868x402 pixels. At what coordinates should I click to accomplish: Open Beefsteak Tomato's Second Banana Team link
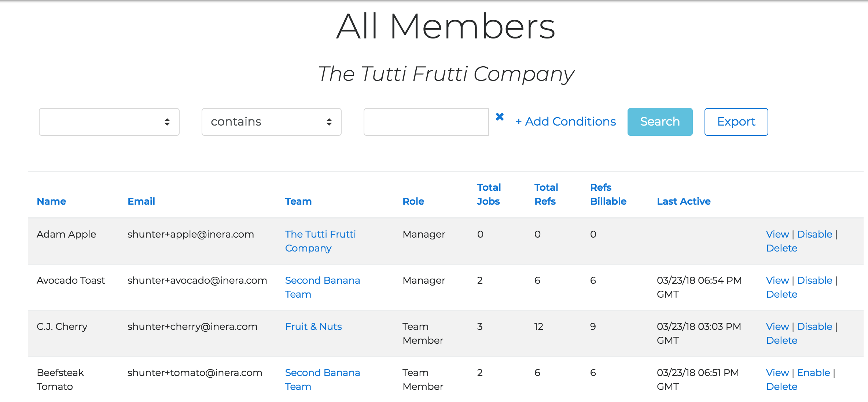[323, 380]
